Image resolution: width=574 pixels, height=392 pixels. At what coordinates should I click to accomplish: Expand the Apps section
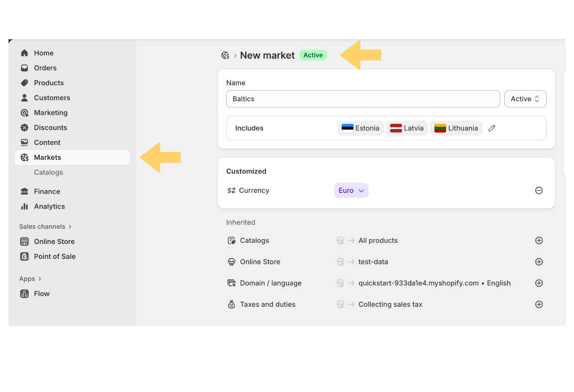[30, 279]
